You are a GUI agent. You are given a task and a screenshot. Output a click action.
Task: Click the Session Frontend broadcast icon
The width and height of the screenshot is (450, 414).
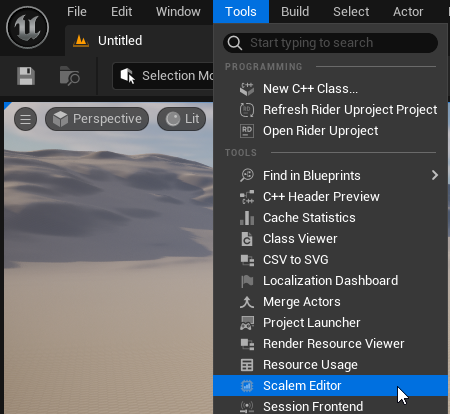pos(247,407)
